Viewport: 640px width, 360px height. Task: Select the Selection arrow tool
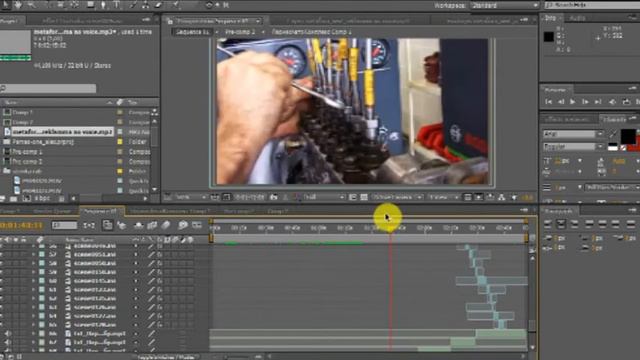(6, 5)
